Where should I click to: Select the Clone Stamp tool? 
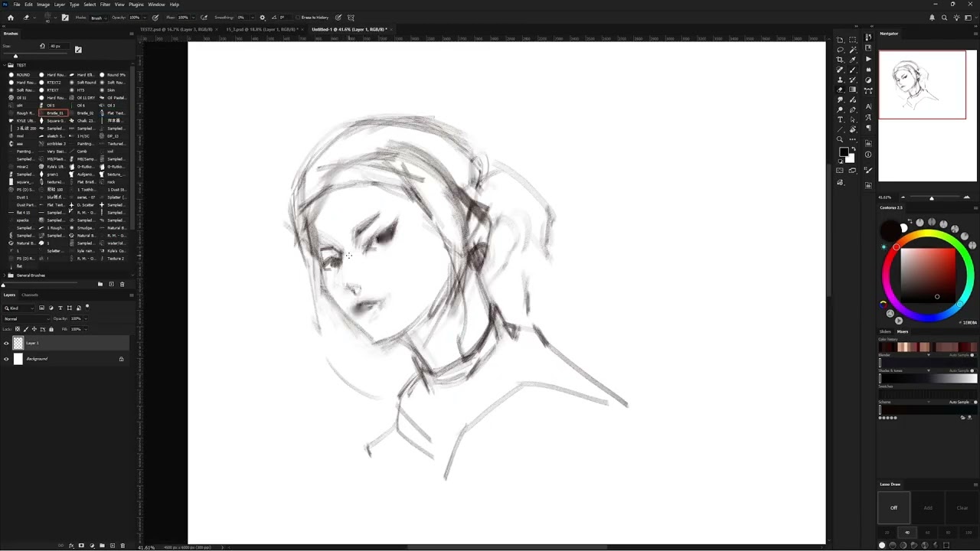pyautogui.click(x=840, y=80)
